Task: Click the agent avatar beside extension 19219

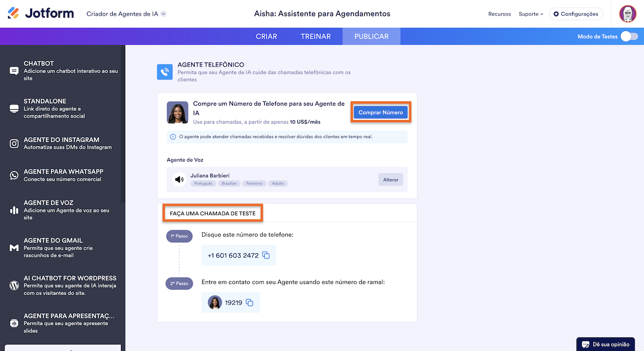Action: pos(215,303)
